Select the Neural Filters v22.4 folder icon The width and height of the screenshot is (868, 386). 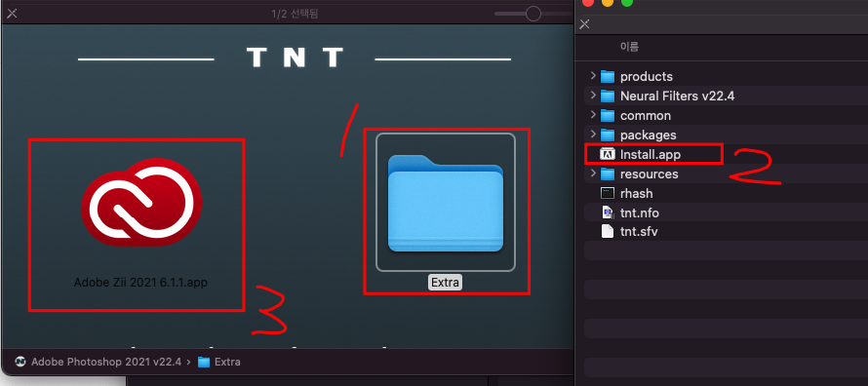tap(608, 96)
